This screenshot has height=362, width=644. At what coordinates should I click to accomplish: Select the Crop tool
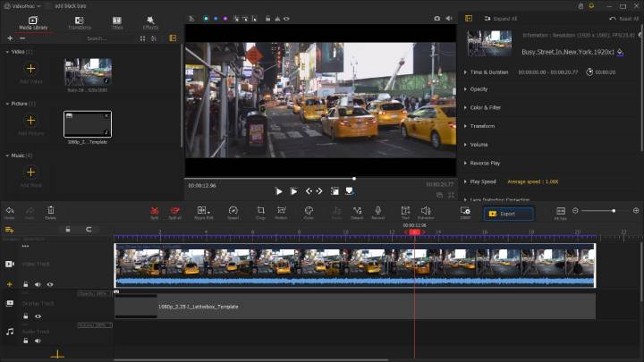(260, 211)
